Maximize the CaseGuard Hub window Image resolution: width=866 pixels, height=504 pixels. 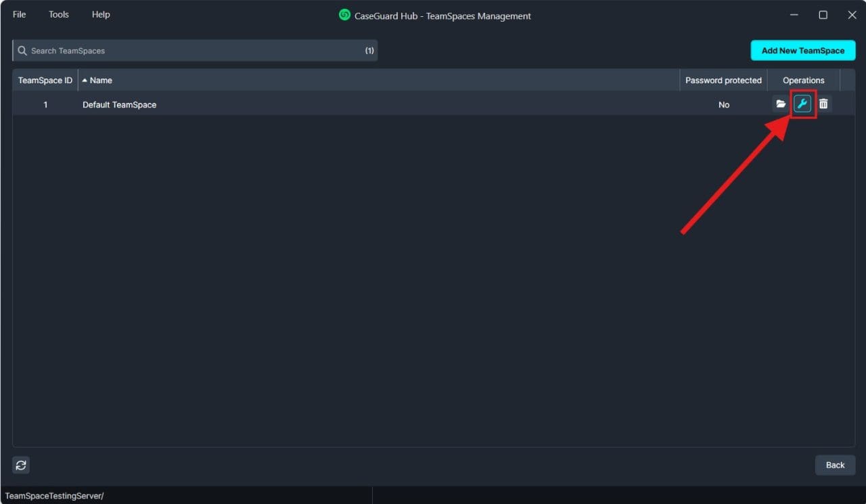click(x=823, y=15)
